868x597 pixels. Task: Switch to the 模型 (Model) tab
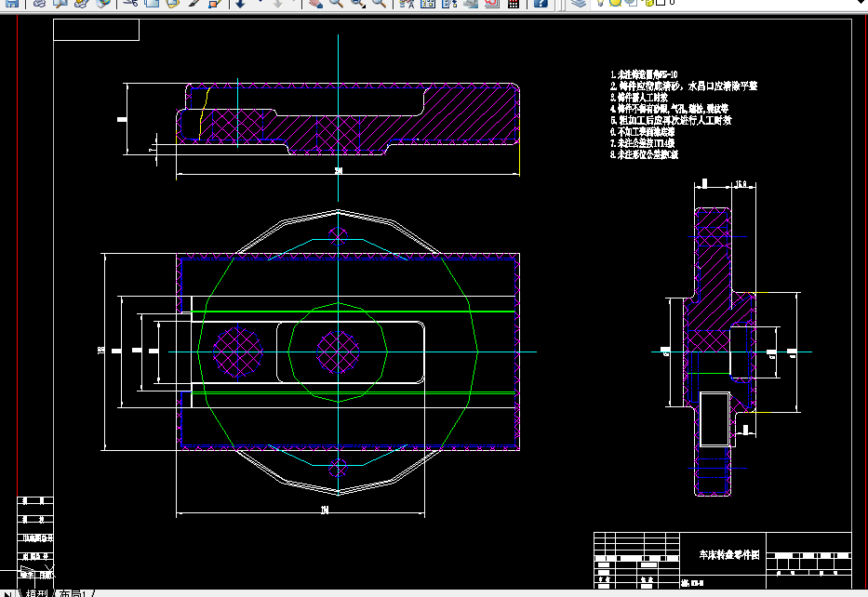click(37, 593)
